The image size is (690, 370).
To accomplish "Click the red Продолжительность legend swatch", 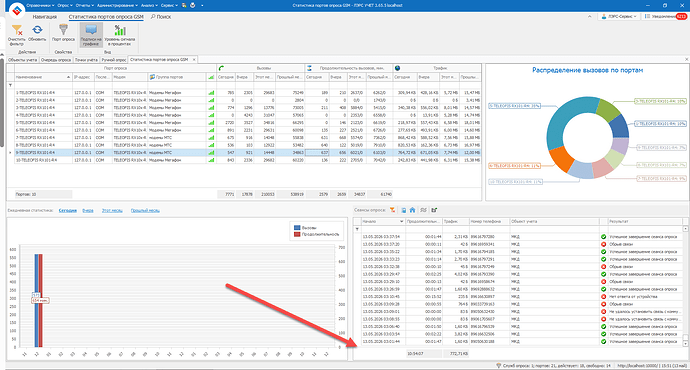I will (x=297, y=234).
